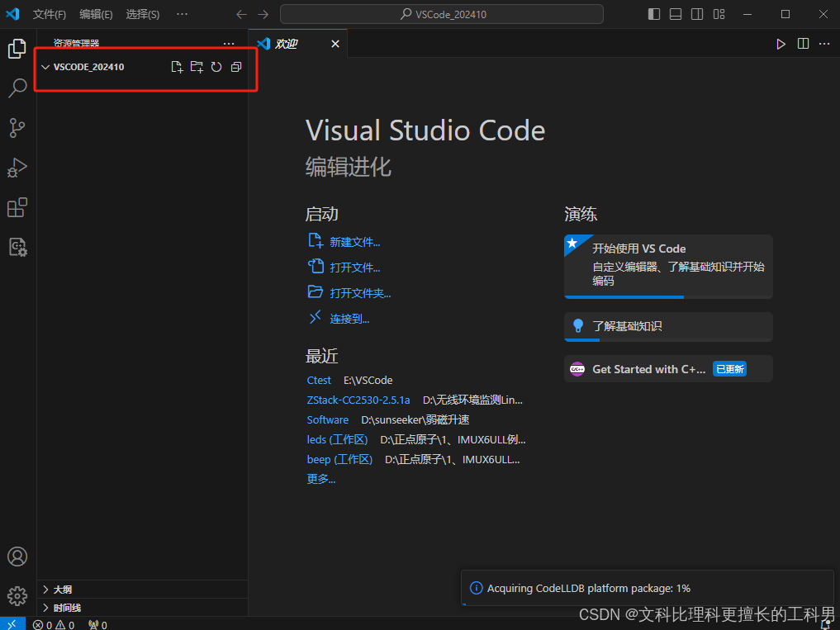Refresh the explorer file tree

[x=216, y=67]
